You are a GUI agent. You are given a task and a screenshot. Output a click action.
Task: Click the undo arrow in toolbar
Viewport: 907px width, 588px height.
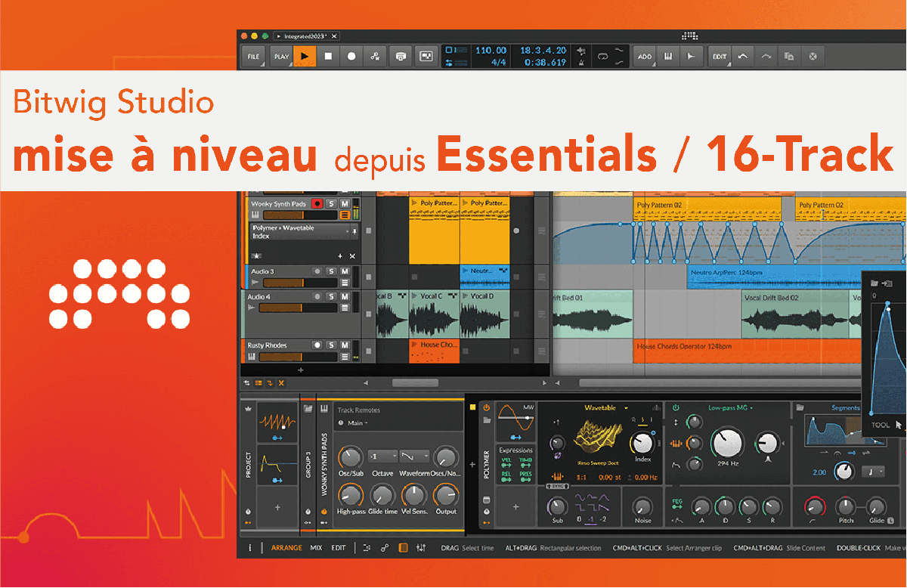(742, 57)
